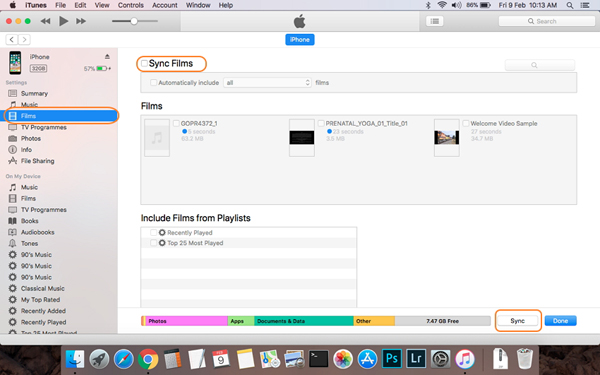This screenshot has height=375, width=600.
Task: Click the Bluetooth status icon
Action: pyautogui.click(x=428, y=5)
